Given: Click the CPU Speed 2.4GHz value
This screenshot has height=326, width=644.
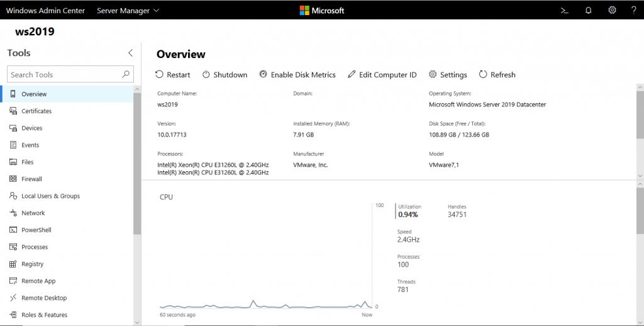Looking at the screenshot, I should click(408, 240).
